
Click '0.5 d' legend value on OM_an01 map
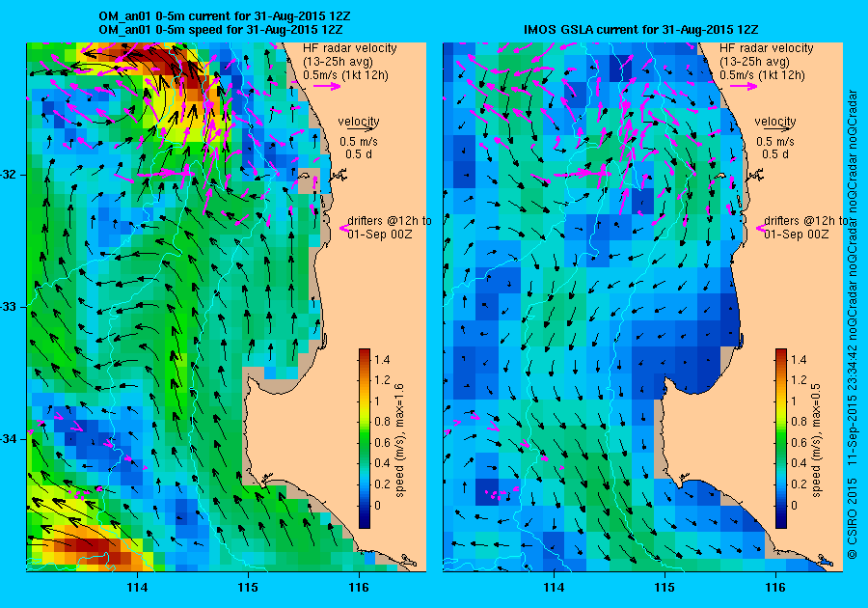(x=359, y=154)
